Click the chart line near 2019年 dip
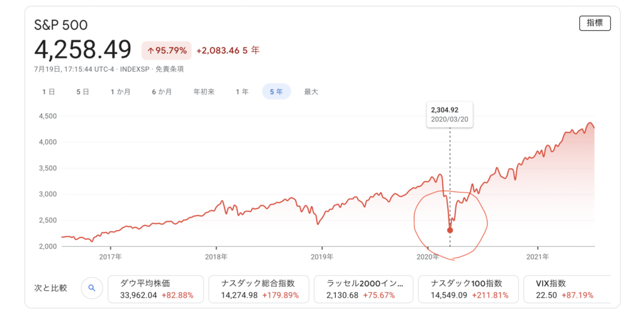 click(x=318, y=224)
